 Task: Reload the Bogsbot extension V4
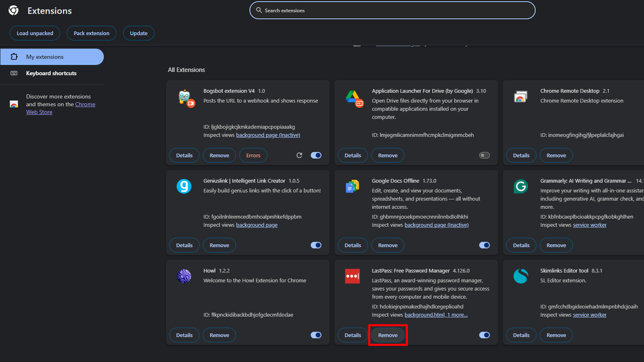click(299, 155)
